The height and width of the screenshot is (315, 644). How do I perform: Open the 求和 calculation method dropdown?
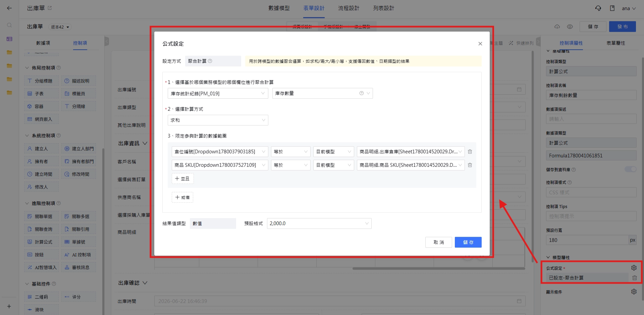click(x=218, y=120)
